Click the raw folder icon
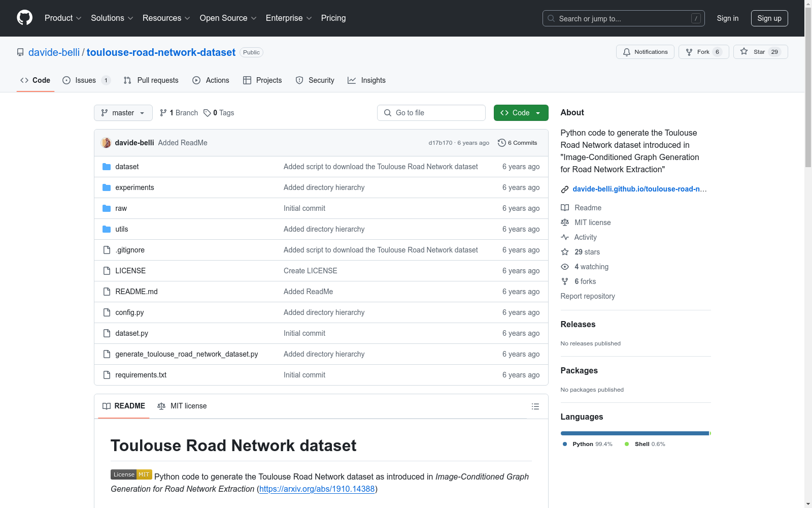The height and width of the screenshot is (508, 812). [x=107, y=208]
